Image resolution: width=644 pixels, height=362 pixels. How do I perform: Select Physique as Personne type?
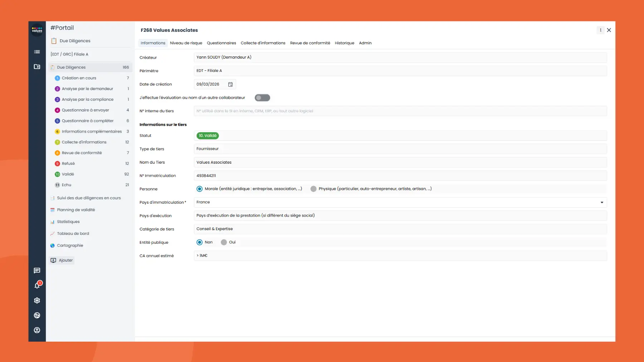(314, 189)
